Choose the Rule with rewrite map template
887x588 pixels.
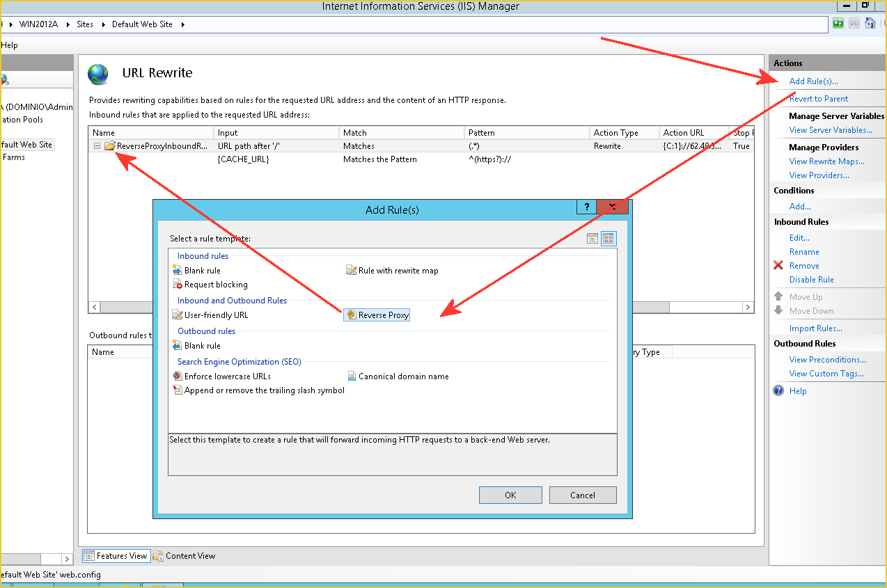392,271
